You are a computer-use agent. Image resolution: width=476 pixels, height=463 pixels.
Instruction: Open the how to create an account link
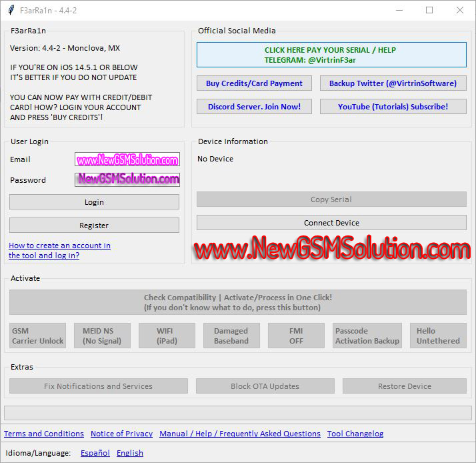click(59, 250)
